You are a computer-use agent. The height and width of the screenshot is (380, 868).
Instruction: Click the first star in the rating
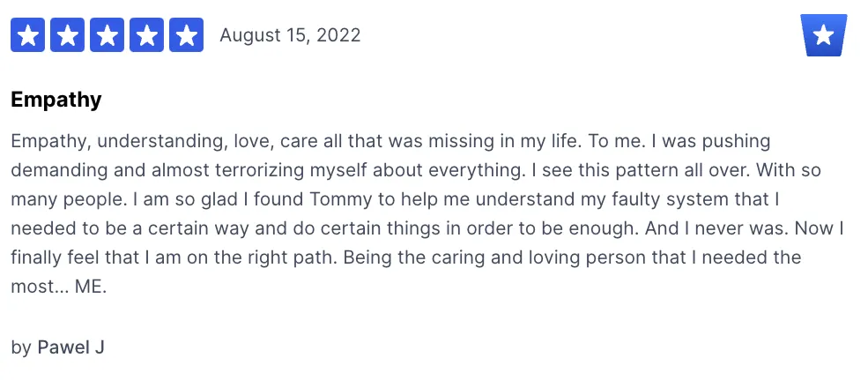pos(28,35)
